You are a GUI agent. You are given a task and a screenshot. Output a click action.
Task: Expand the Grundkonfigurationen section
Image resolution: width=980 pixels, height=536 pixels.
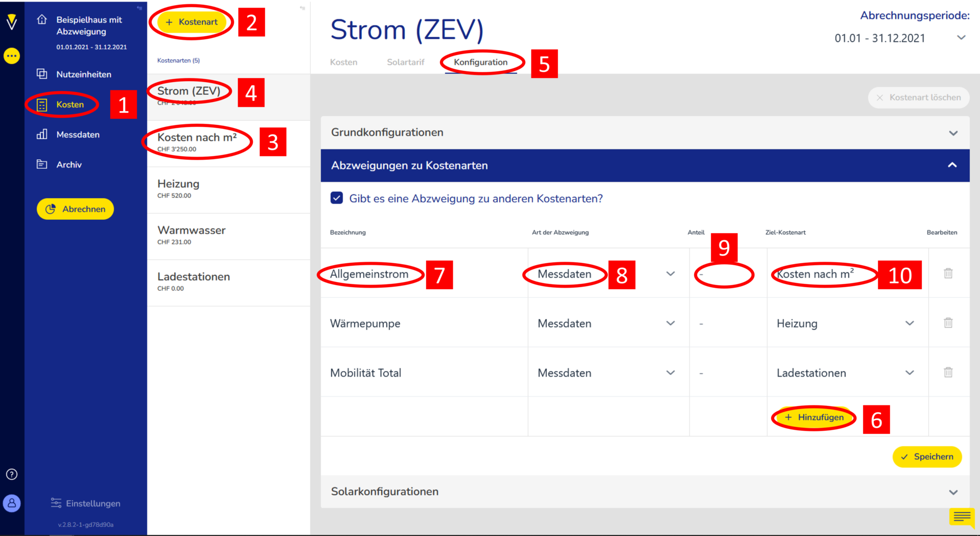click(952, 133)
